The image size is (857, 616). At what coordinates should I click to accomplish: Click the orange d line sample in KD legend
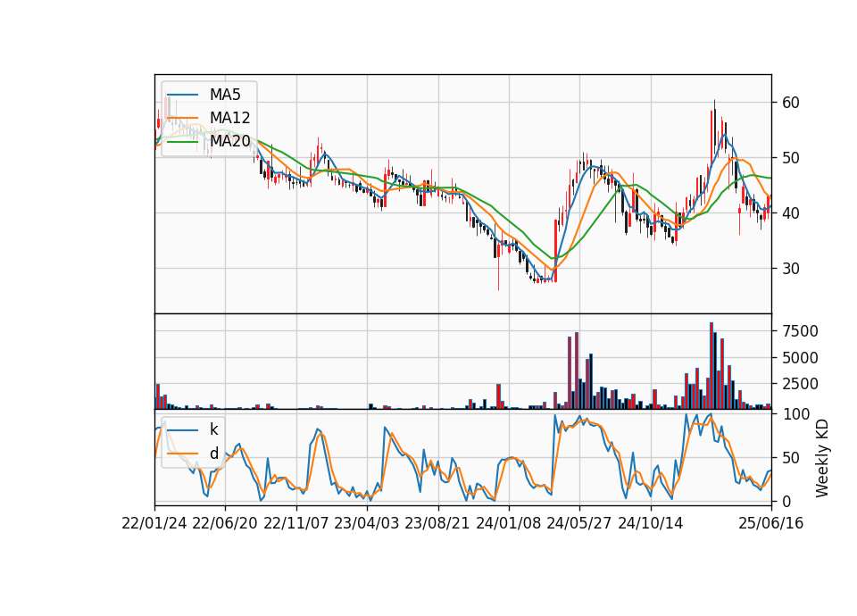182,454
